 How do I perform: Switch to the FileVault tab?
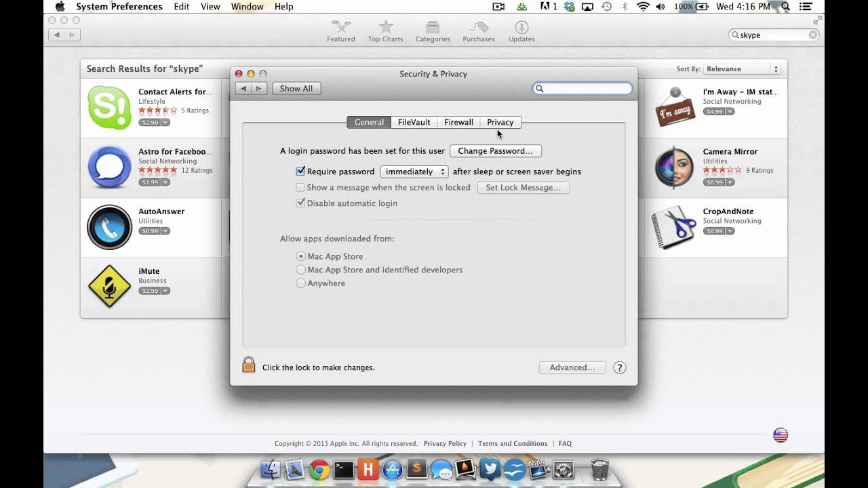(414, 122)
